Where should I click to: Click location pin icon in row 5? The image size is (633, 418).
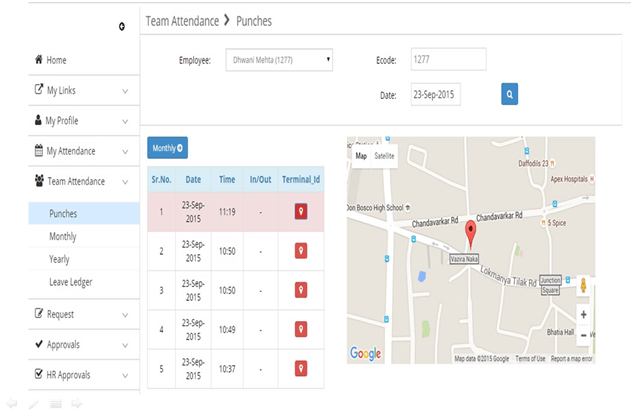301,369
